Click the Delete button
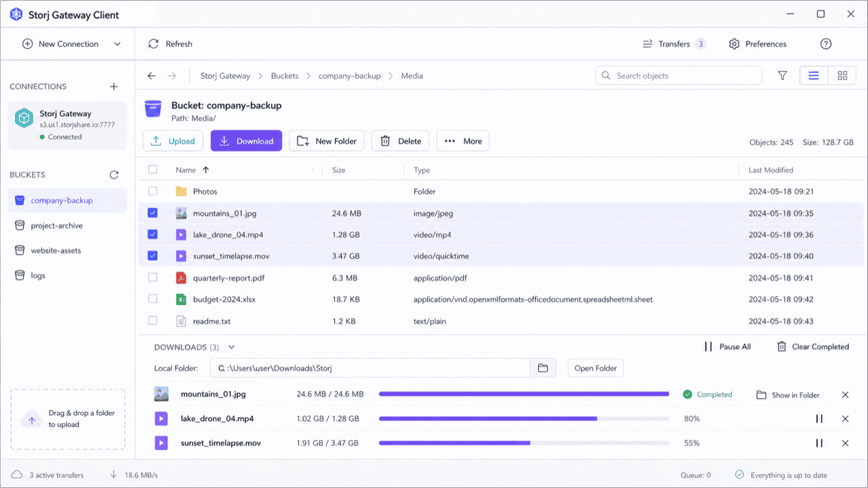This screenshot has width=868, height=488. click(400, 141)
